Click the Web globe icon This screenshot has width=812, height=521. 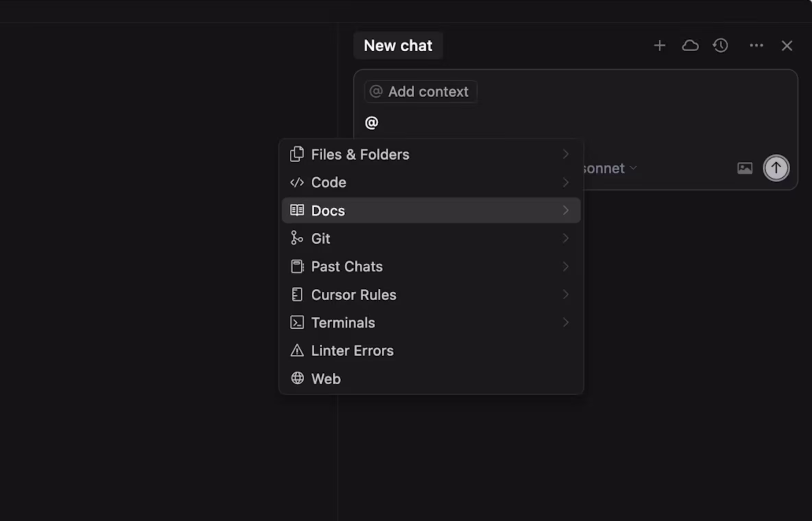(x=297, y=379)
